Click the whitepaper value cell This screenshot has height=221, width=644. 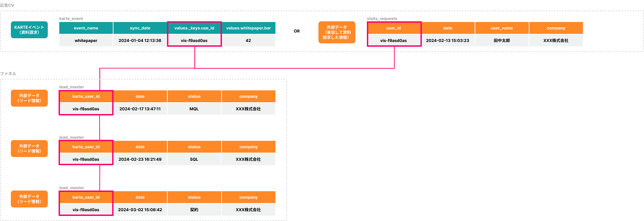coord(86,41)
